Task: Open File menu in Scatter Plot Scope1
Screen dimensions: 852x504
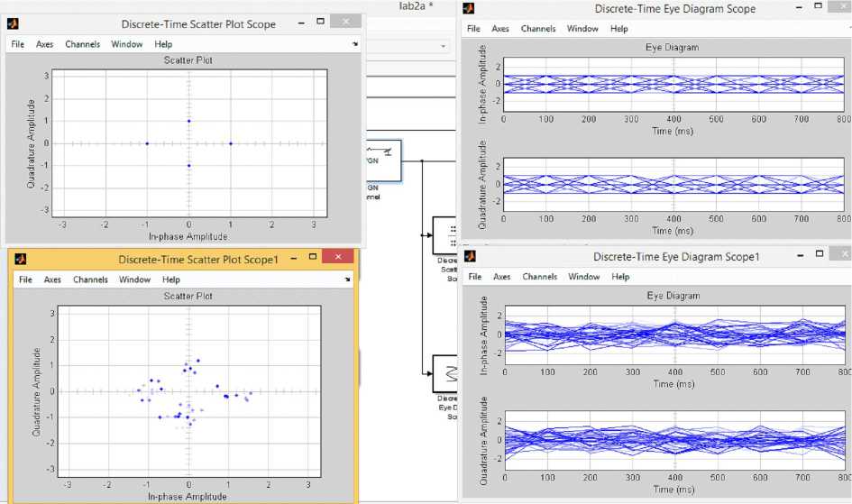Action: 25,279
